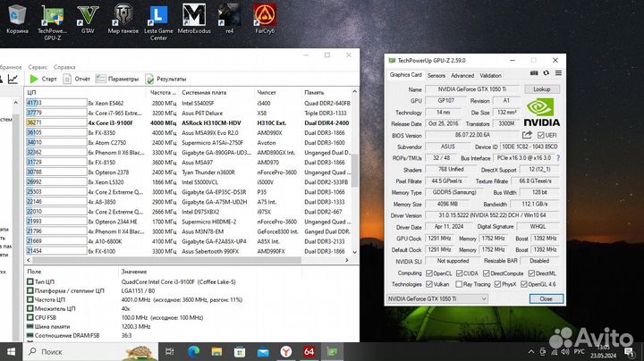Click the results list scroll-up arrow
The image size is (644, 361).
(354, 92)
